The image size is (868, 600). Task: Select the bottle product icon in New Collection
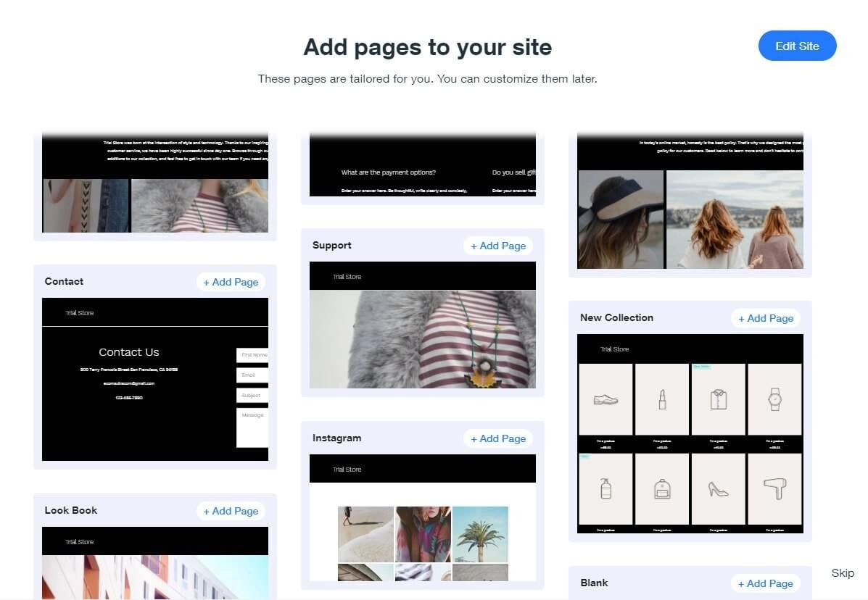605,487
